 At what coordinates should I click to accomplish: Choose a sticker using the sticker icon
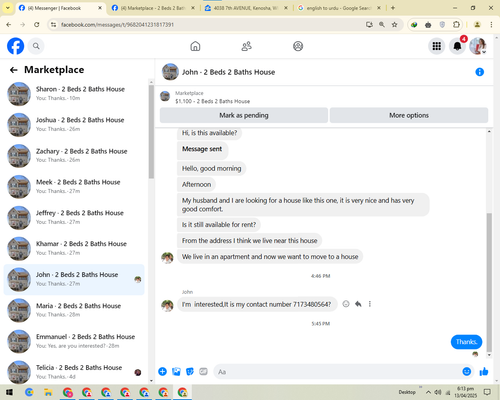pyautogui.click(x=190, y=371)
